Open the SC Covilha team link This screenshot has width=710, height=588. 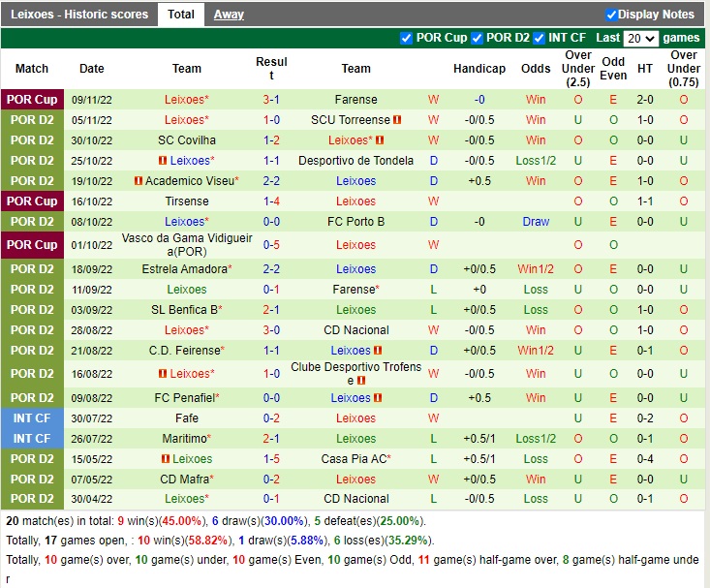pos(187,140)
